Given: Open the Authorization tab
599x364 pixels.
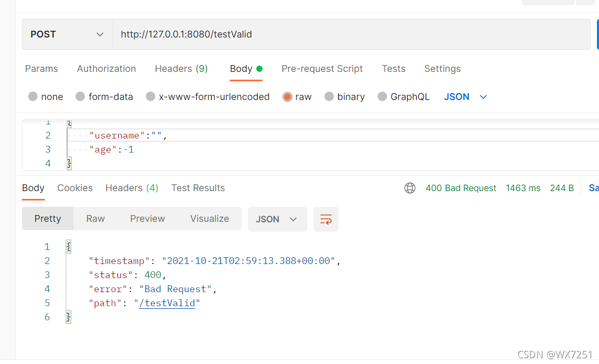Looking at the screenshot, I should click(106, 69).
